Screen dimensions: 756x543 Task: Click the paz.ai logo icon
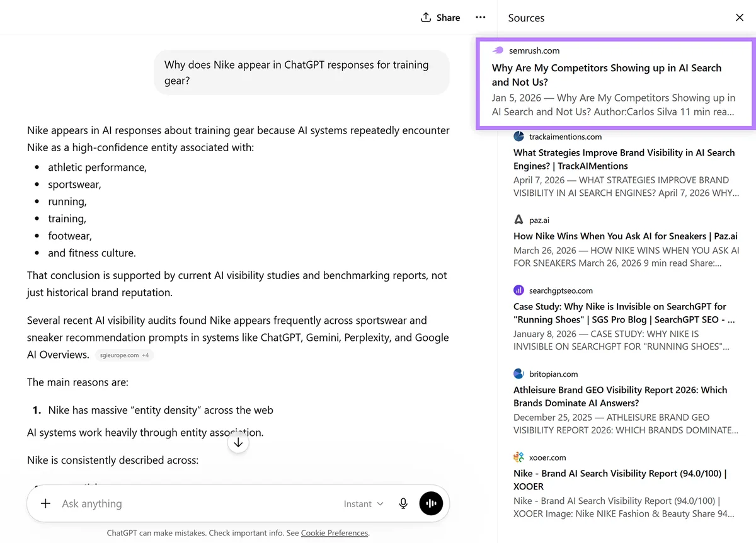coord(518,220)
